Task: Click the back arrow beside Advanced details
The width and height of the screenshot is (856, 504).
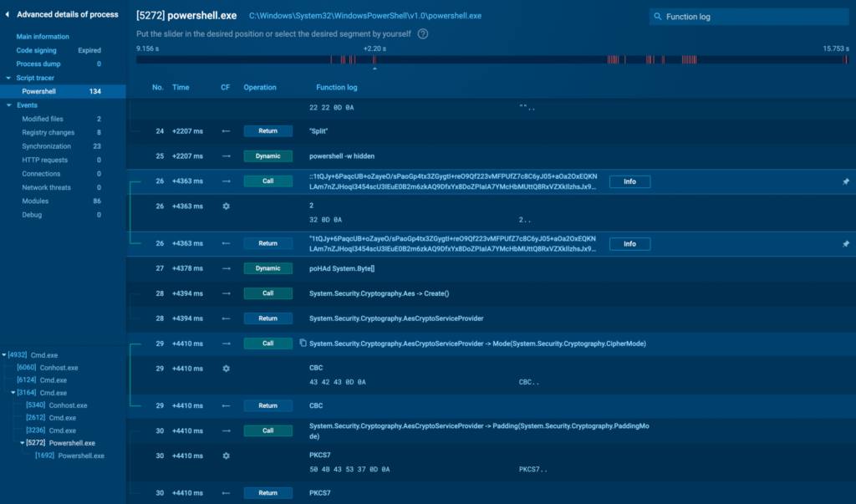Action: (x=8, y=14)
